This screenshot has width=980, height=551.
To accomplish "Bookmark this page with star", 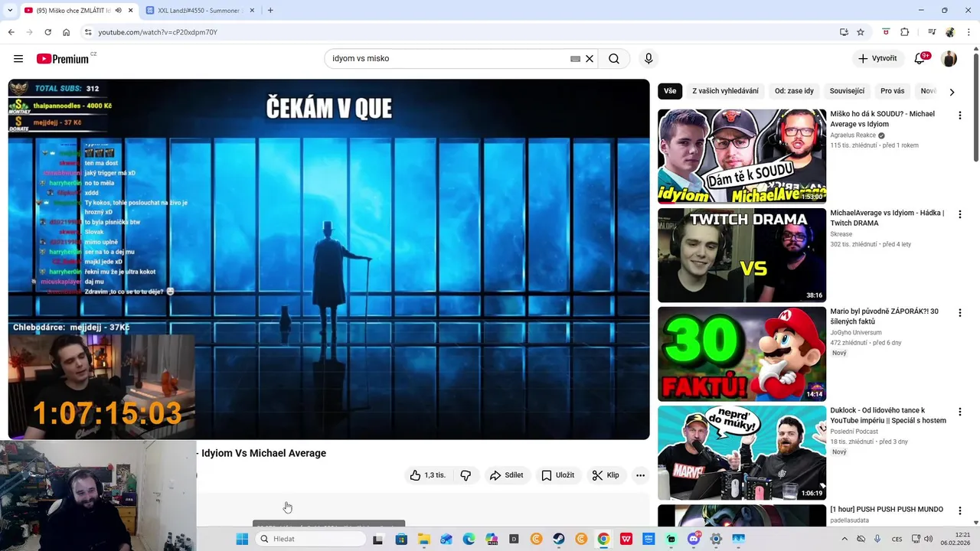I will tap(861, 32).
